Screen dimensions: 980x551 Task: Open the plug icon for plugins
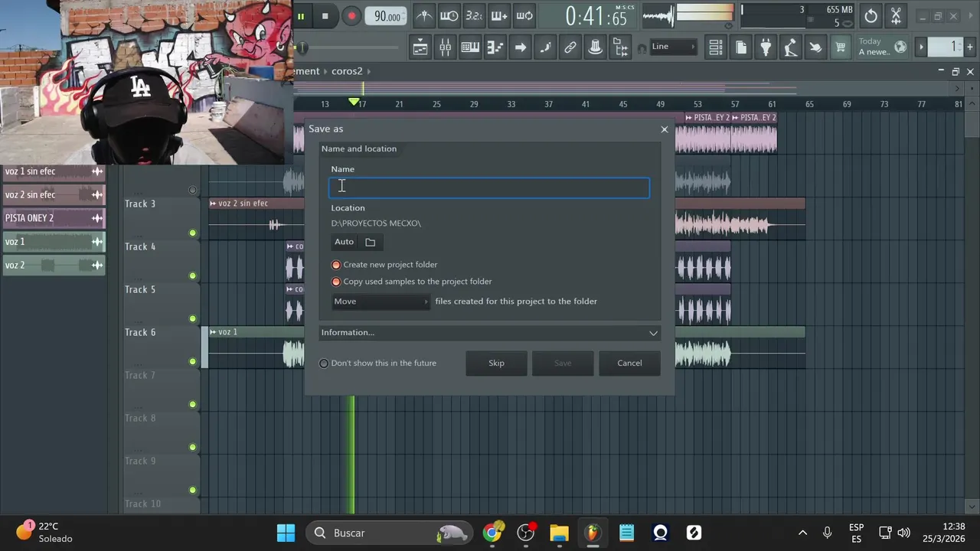[766, 47]
